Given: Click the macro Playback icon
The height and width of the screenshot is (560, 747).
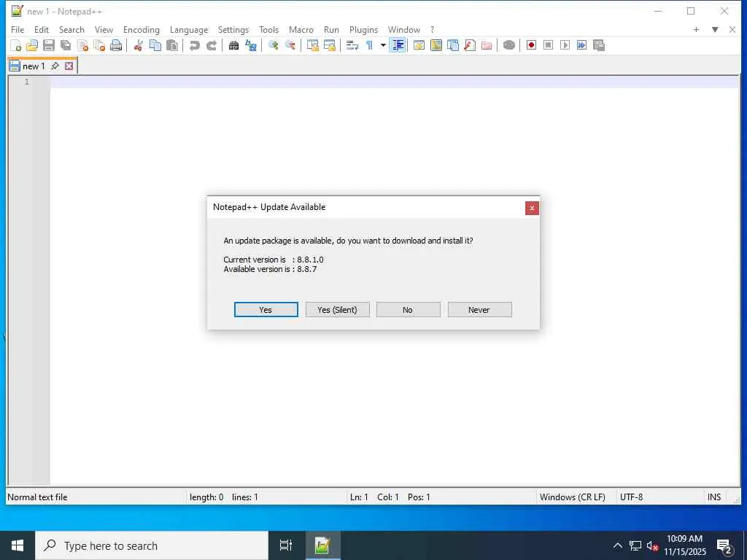Looking at the screenshot, I should point(565,46).
